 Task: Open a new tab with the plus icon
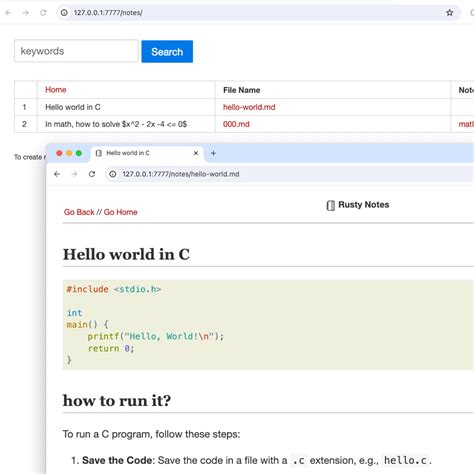[x=213, y=153]
